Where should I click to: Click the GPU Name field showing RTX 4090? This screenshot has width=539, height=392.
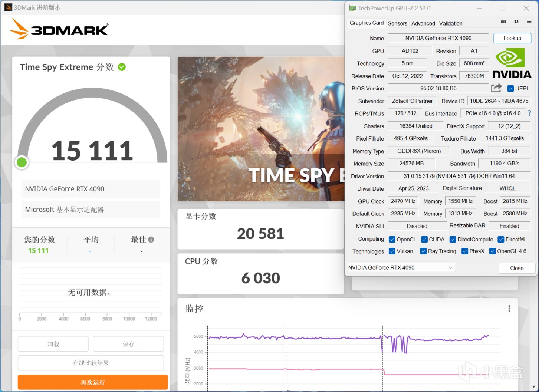coord(438,38)
